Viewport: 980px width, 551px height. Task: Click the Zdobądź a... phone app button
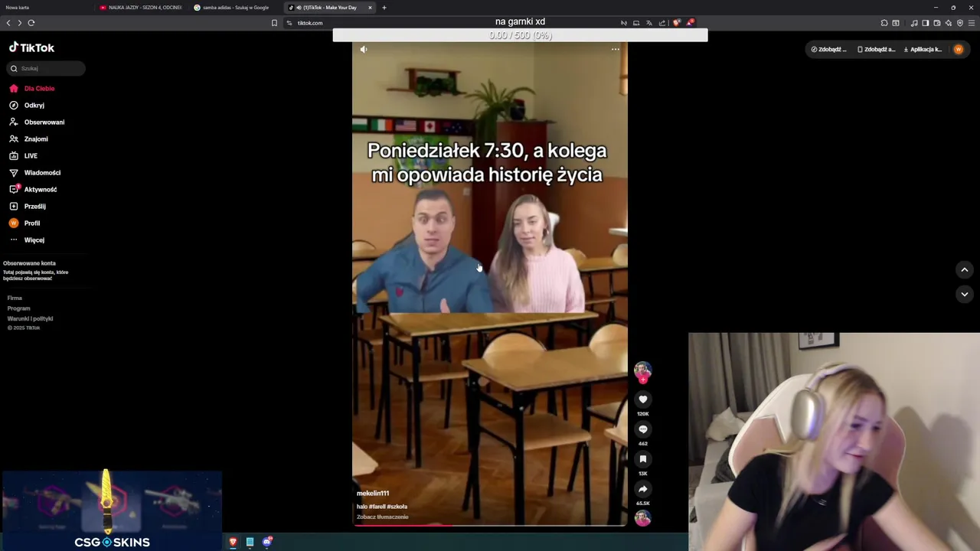click(x=876, y=49)
